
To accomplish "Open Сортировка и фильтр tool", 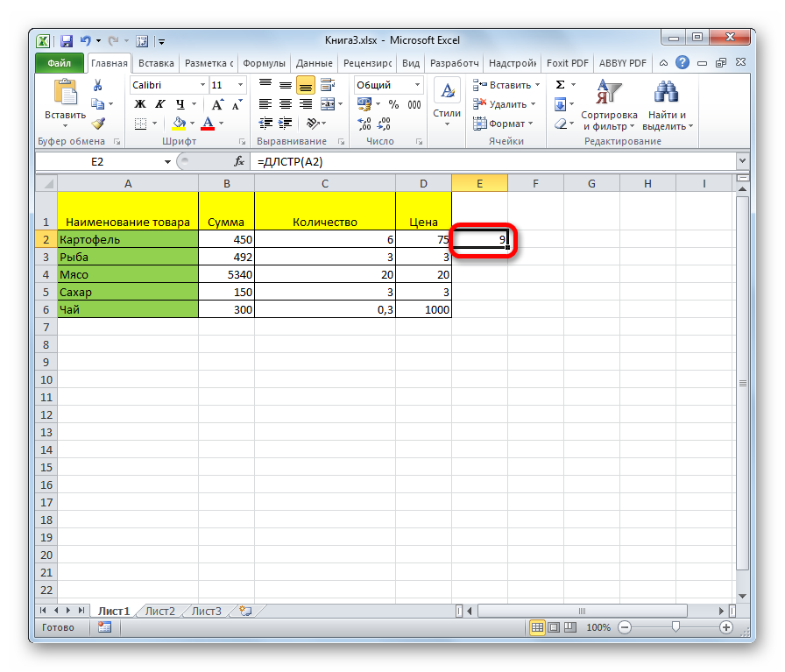I will coord(608,105).
